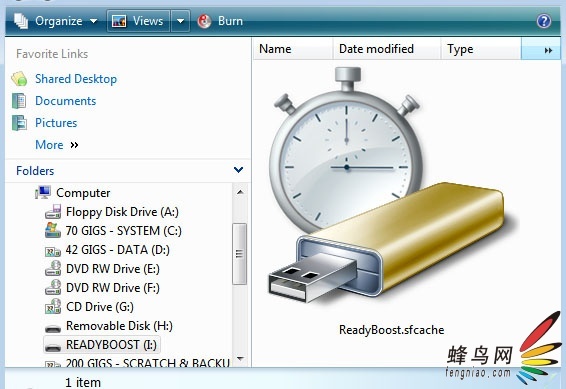Click the READYBOOST drive icon

pos(53,348)
